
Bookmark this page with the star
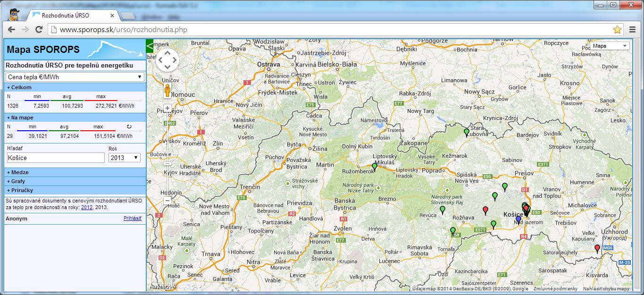[x=618, y=30]
